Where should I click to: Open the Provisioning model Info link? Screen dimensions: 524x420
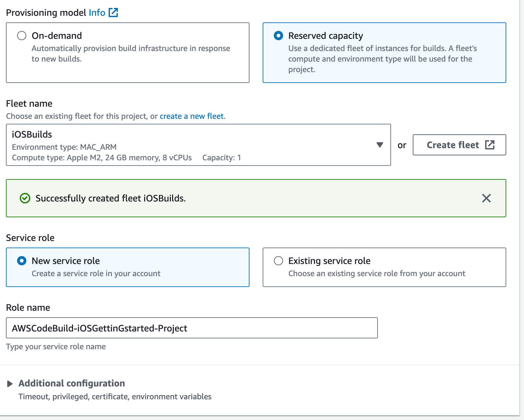[97, 13]
